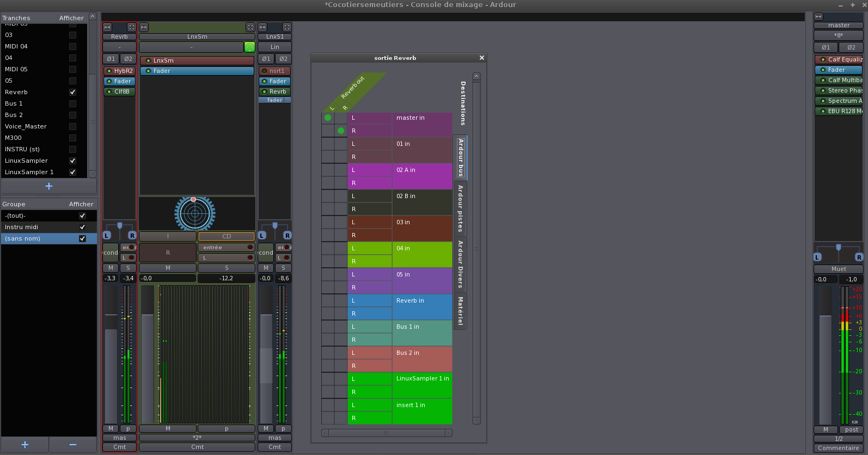This screenshot has height=455, width=868.
Task: Toggle the Clf8B plugin enable LED
Action: 109,91
